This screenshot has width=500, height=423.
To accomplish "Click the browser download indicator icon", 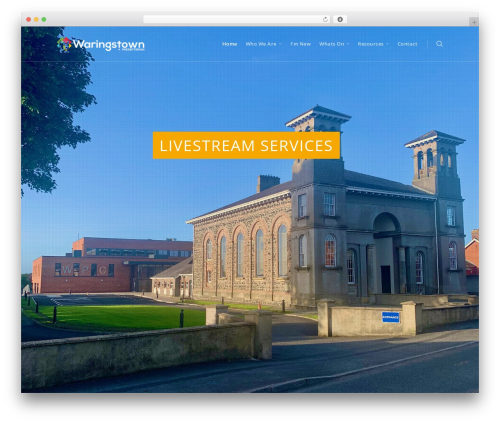I will (x=340, y=20).
